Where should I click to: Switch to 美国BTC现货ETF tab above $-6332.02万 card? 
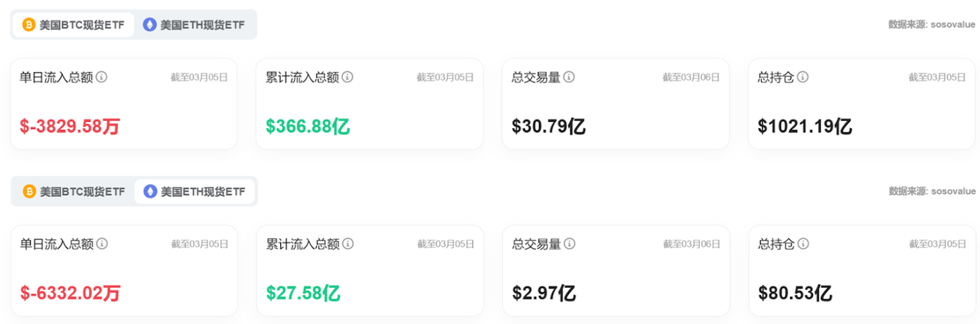tap(73, 191)
